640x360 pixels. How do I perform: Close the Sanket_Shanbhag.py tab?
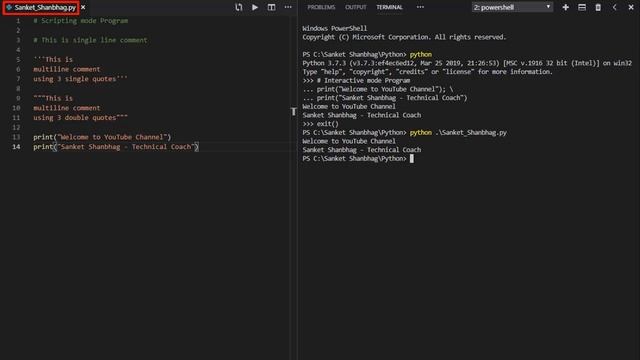tap(83, 7)
